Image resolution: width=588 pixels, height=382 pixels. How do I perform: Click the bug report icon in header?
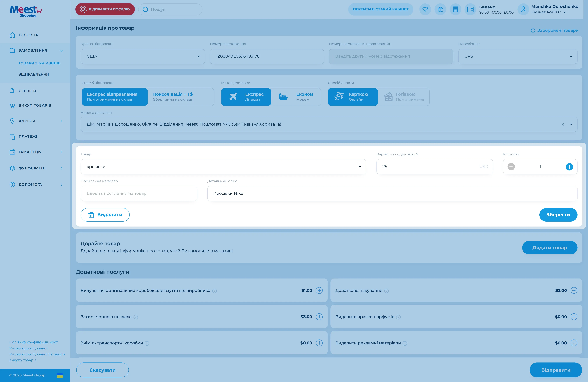(x=440, y=9)
